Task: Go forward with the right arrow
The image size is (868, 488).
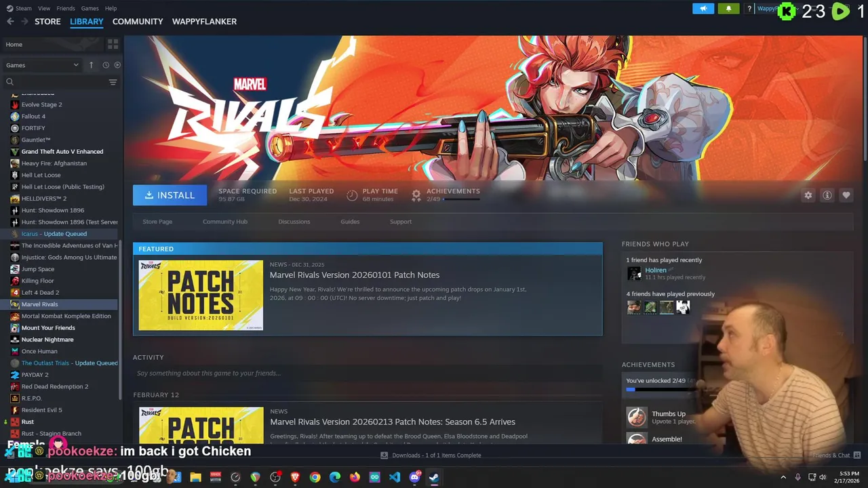Action: (x=24, y=22)
